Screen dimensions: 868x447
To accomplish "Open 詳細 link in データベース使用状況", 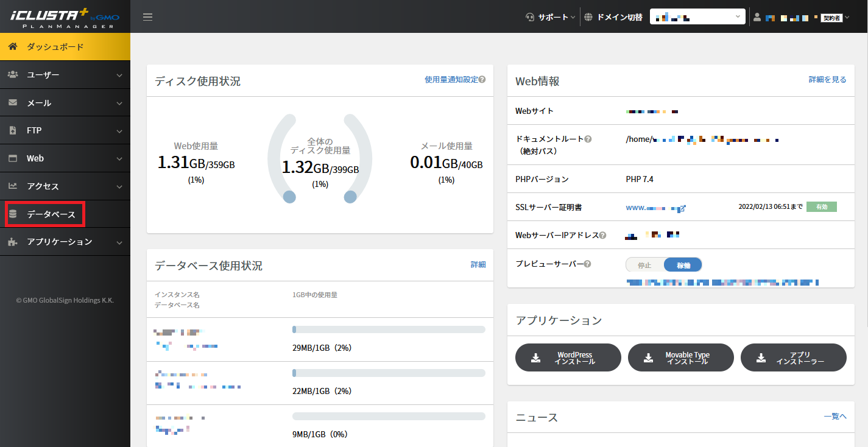I will click(478, 264).
